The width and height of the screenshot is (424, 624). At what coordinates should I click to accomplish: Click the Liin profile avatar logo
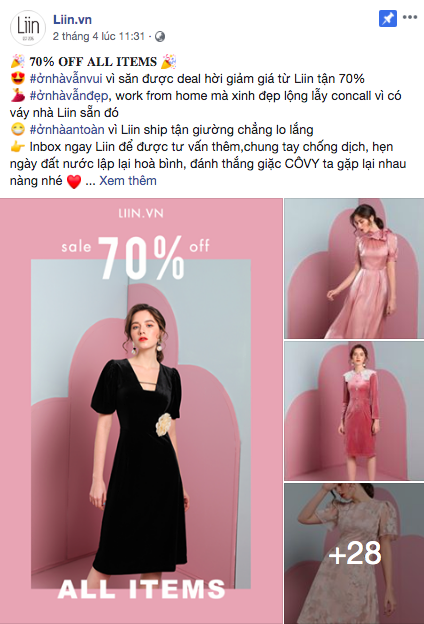click(x=28, y=28)
